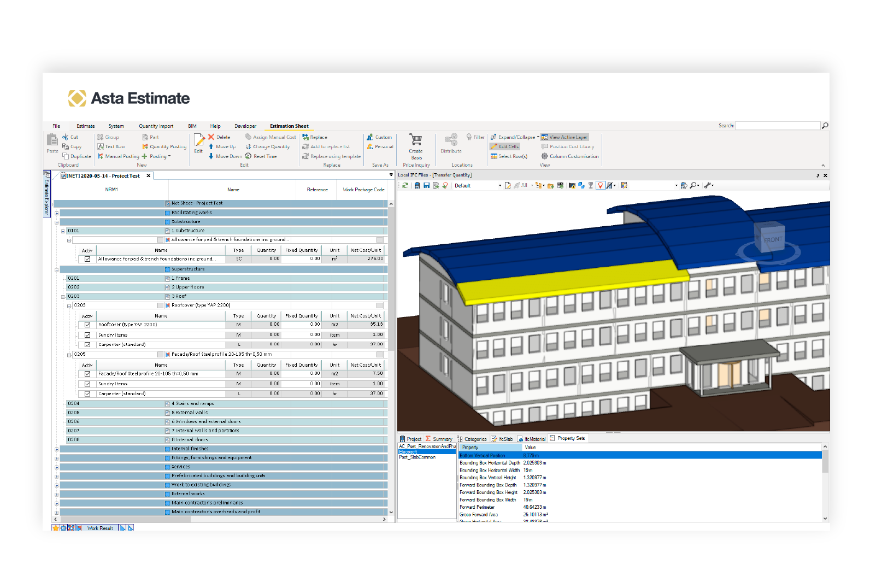The width and height of the screenshot is (894, 588).
Task: Click the Paste icon in Clipboard group
Action: pos(52,141)
